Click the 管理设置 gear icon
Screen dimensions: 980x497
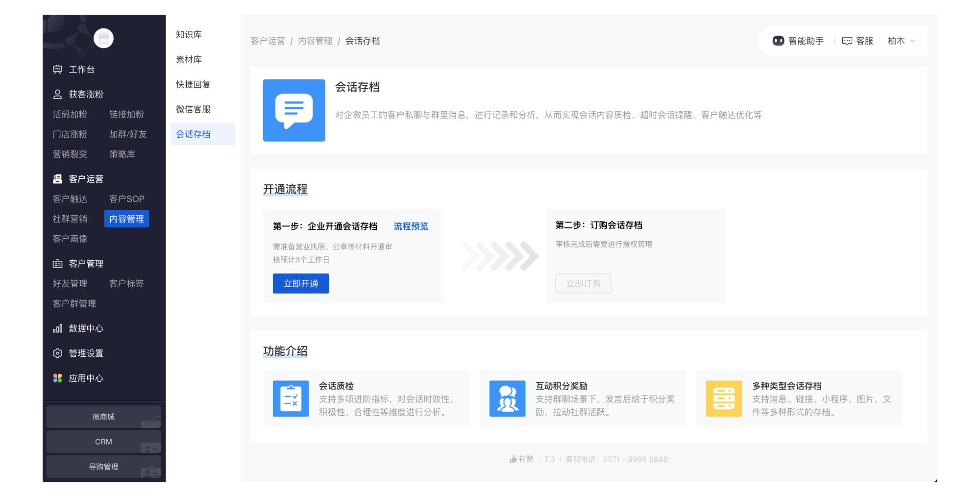57,353
